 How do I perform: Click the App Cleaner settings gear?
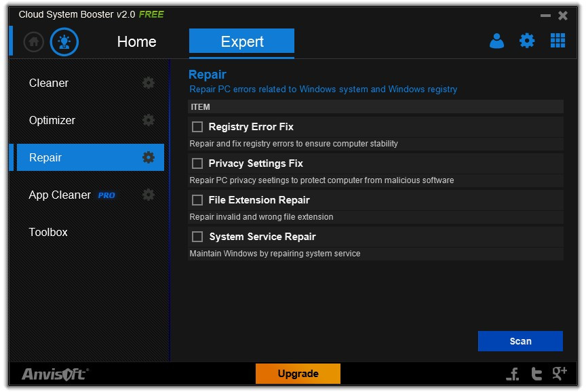click(149, 195)
